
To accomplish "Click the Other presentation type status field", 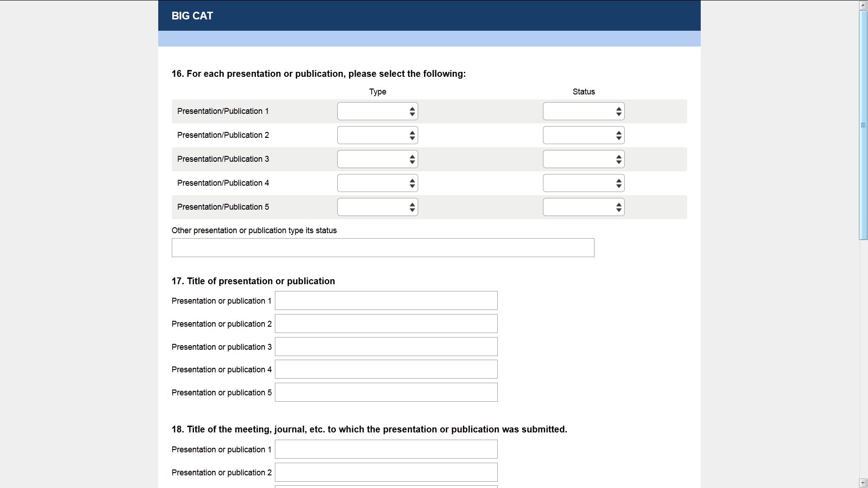I will click(382, 248).
